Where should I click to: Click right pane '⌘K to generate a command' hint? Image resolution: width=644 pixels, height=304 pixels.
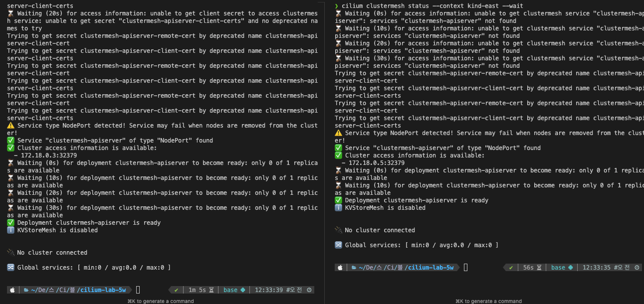tap(488, 301)
